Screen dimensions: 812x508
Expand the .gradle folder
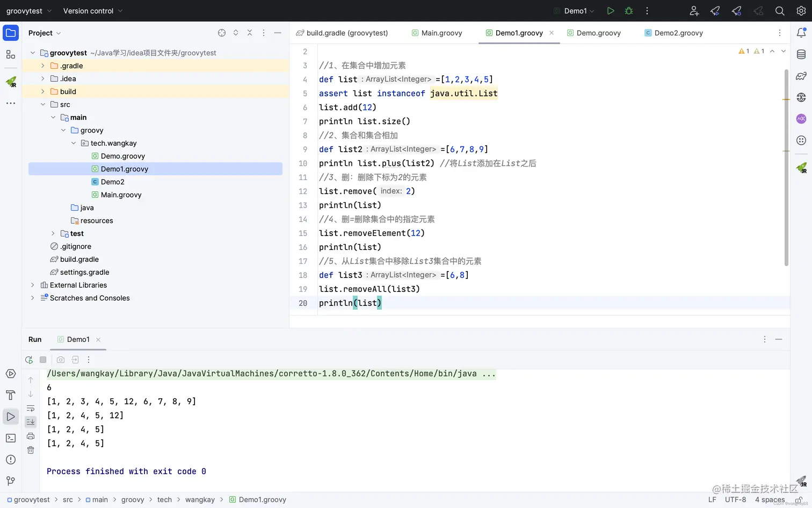point(43,66)
